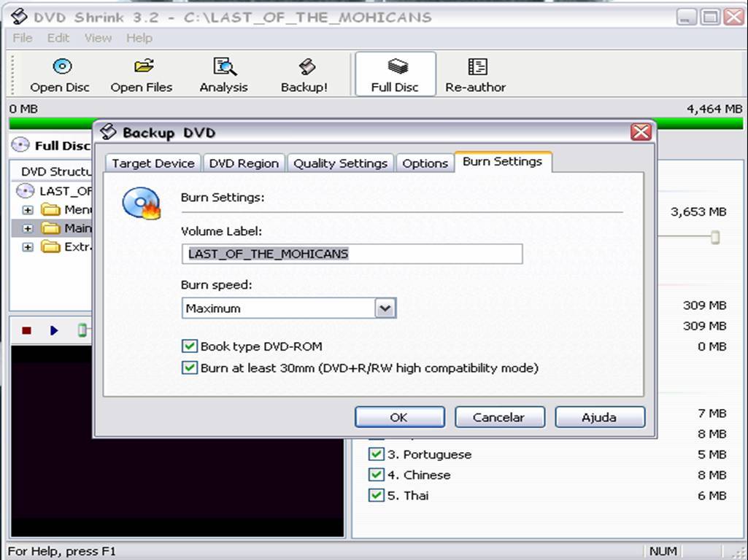Uncheck the 3. Portuguese subtitle
This screenshot has height=560, width=748.
376,454
